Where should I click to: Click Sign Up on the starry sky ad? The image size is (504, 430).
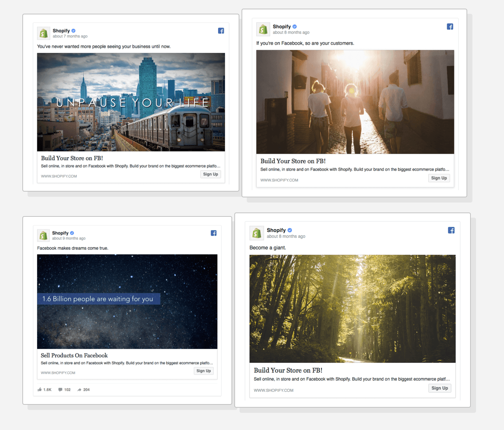point(204,371)
